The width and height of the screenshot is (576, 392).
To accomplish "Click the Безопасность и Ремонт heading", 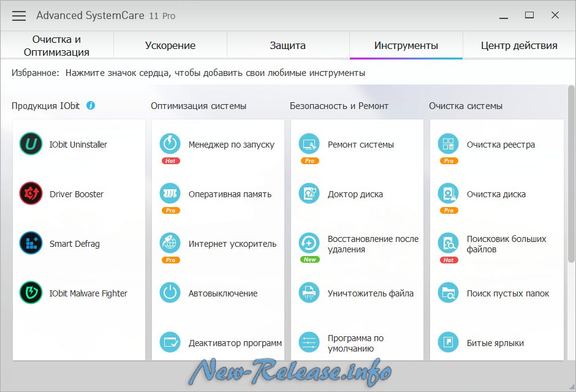I will click(339, 106).
